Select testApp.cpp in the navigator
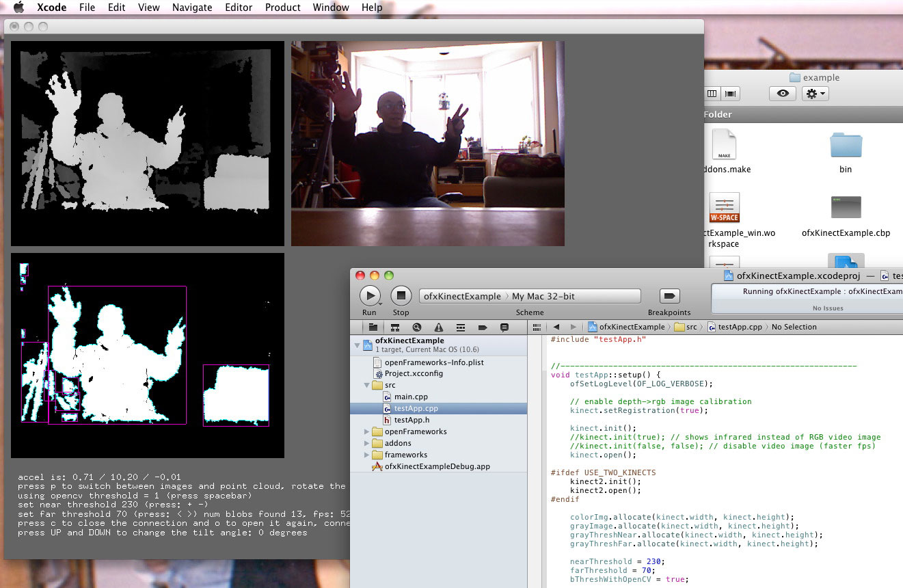The image size is (903, 588). pos(439,409)
